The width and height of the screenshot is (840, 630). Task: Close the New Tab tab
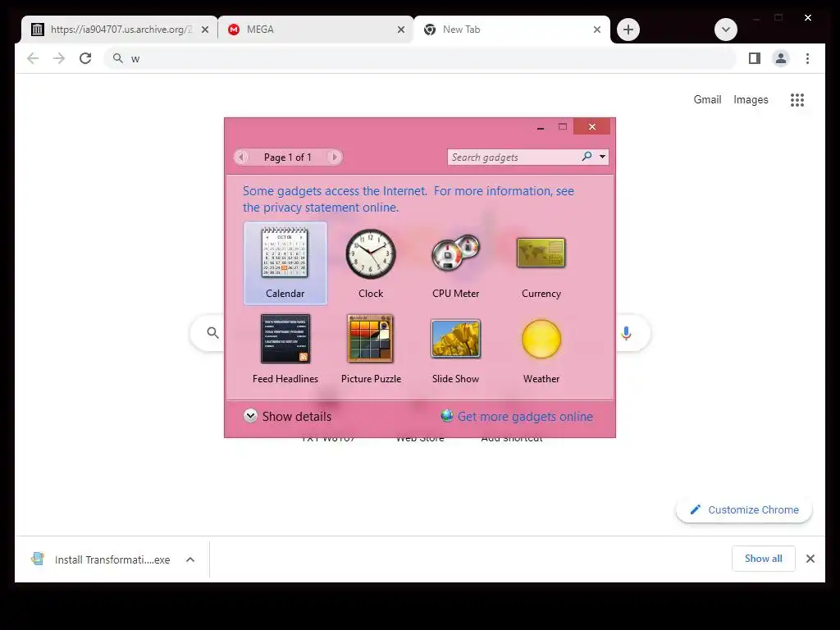point(597,30)
